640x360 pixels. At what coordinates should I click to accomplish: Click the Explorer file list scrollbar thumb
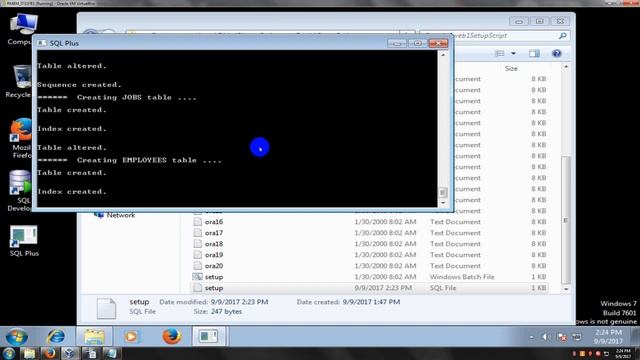click(x=566, y=220)
